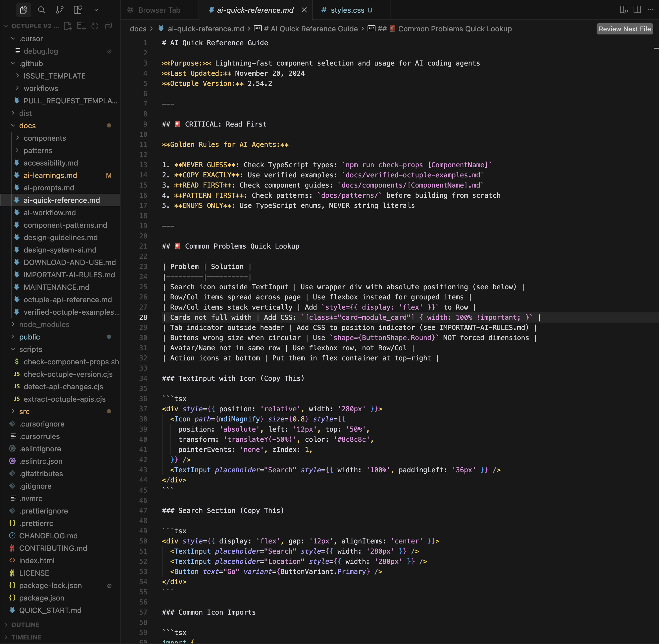Select ai-prompts.md in the file tree
The height and width of the screenshot is (644, 659).
49,188
